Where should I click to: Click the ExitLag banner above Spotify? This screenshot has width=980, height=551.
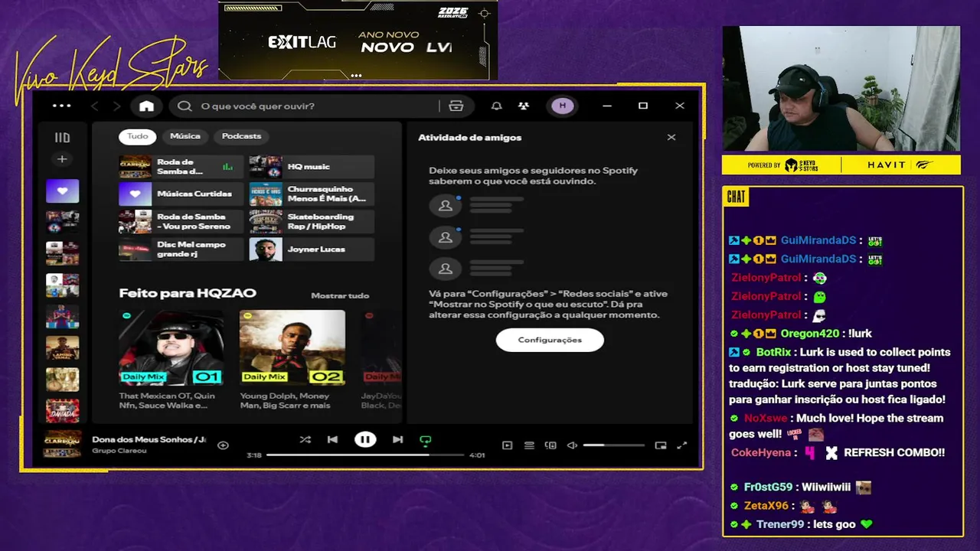point(358,40)
